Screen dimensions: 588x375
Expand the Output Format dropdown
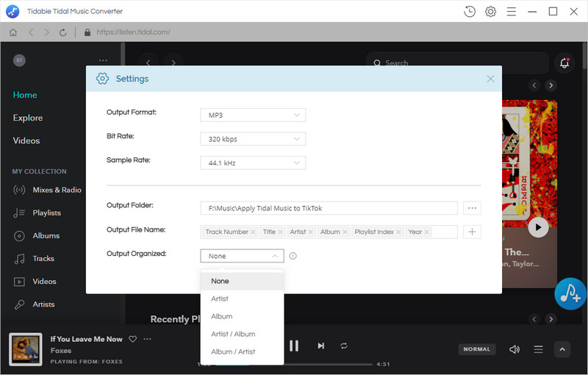[x=253, y=115]
